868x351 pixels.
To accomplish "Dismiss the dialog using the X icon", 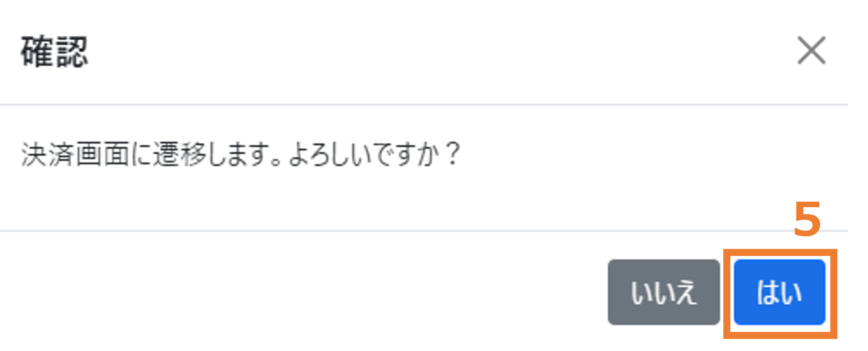I will [x=812, y=50].
